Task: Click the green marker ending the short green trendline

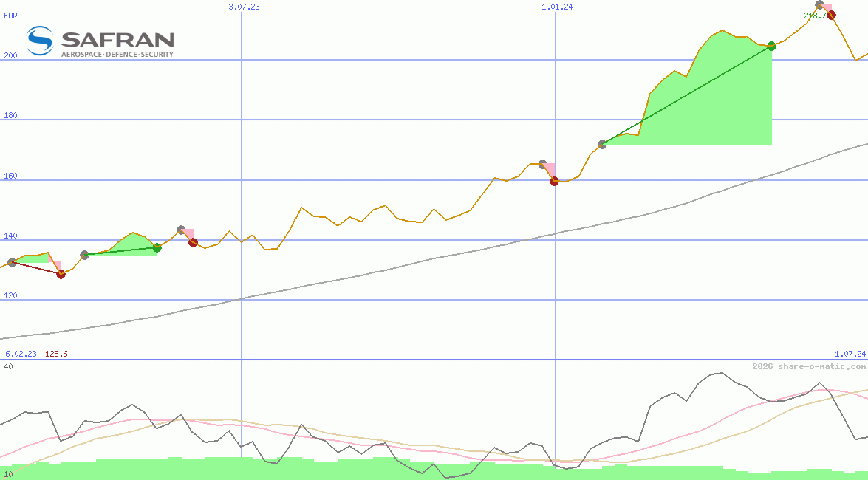Action: 157,248
